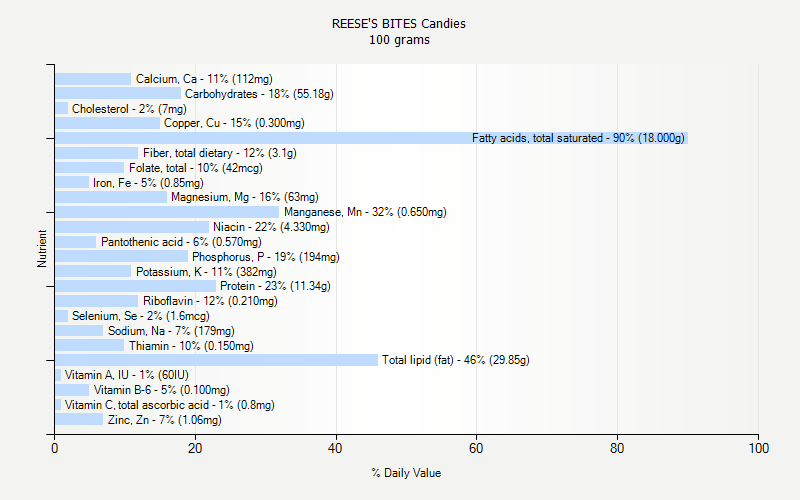Select the Carbohydrates - 18% (55.18g) label
800x500 pixels.
point(259,94)
